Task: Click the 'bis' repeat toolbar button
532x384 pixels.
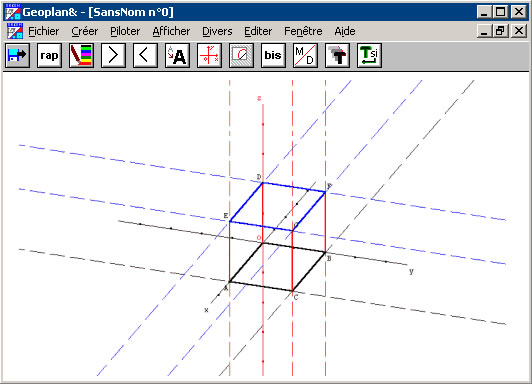Action: click(x=273, y=55)
